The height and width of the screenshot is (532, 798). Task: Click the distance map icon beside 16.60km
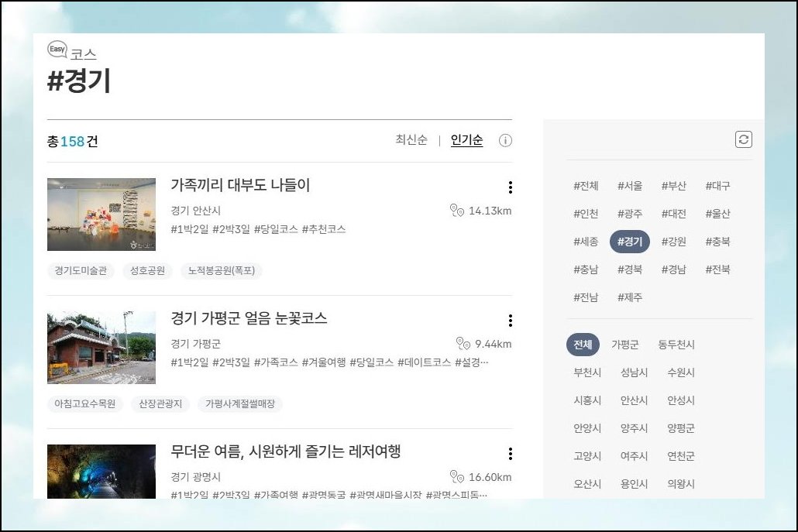point(457,476)
